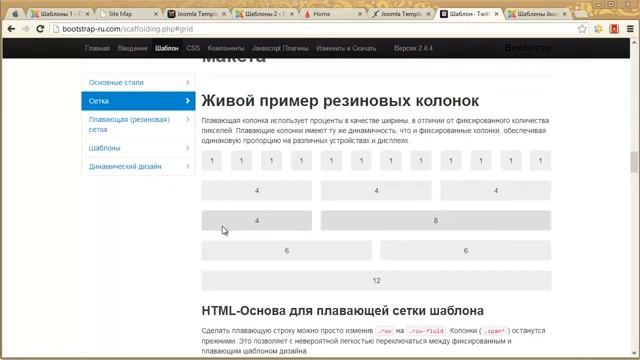This screenshot has height=360, width=640.
Task: Close the Site Map tab
Action: 156,14
